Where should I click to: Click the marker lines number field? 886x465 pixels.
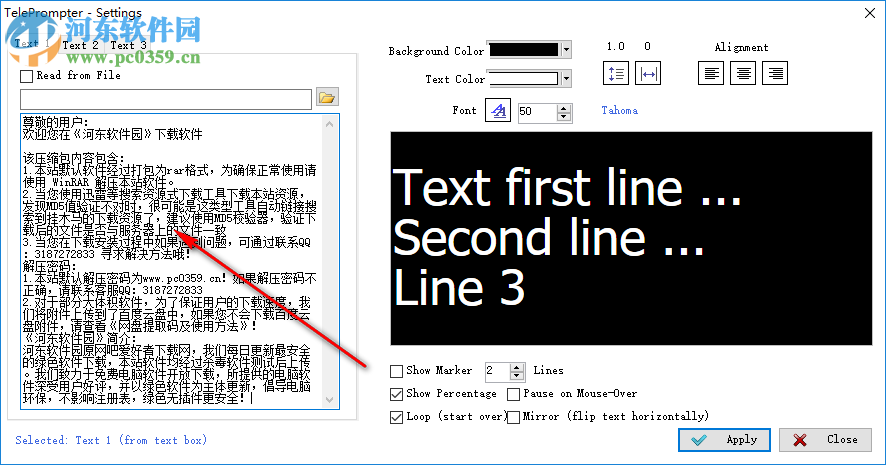(x=497, y=371)
